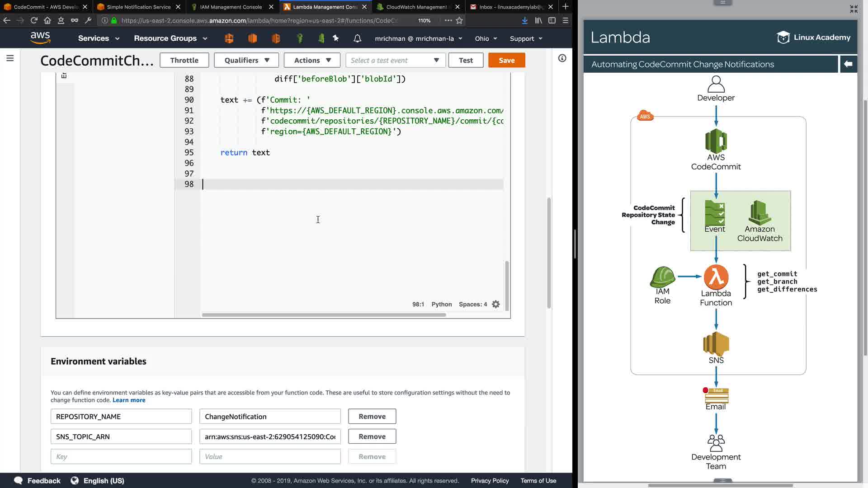Open the notifications bell icon
This screenshot has height=488, width=868.
(x=357, y=38)
